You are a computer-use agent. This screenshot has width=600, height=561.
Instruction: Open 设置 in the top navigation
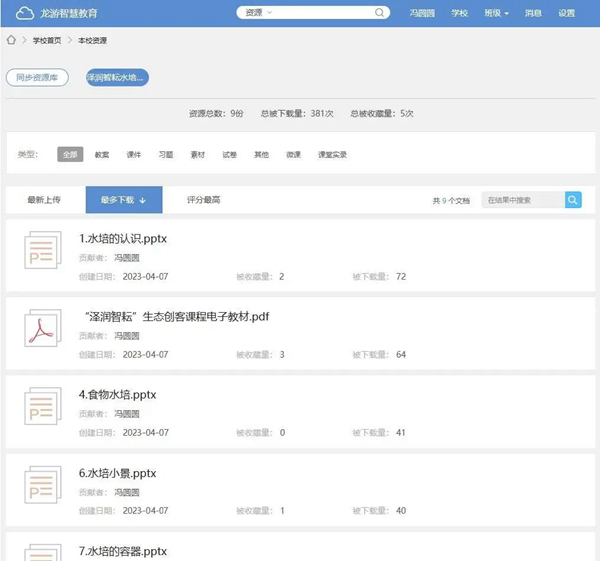pyautogui.click(x=567, y=13)
